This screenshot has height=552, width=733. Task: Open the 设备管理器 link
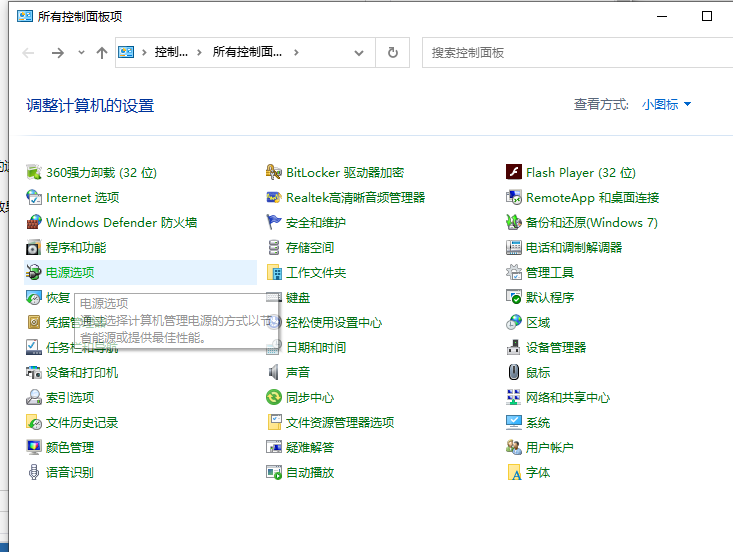(x=556, y=347)
